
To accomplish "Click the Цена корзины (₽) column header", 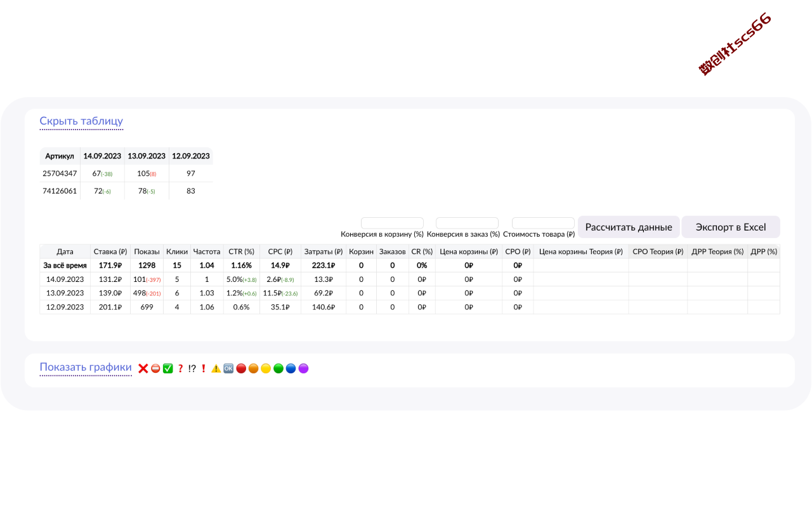I will tap(469, 251).
